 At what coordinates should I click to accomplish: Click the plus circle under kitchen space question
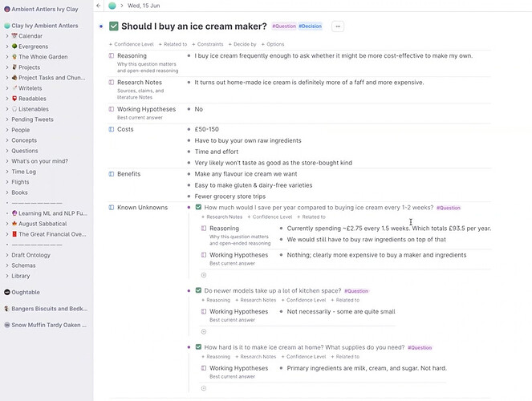204,332
